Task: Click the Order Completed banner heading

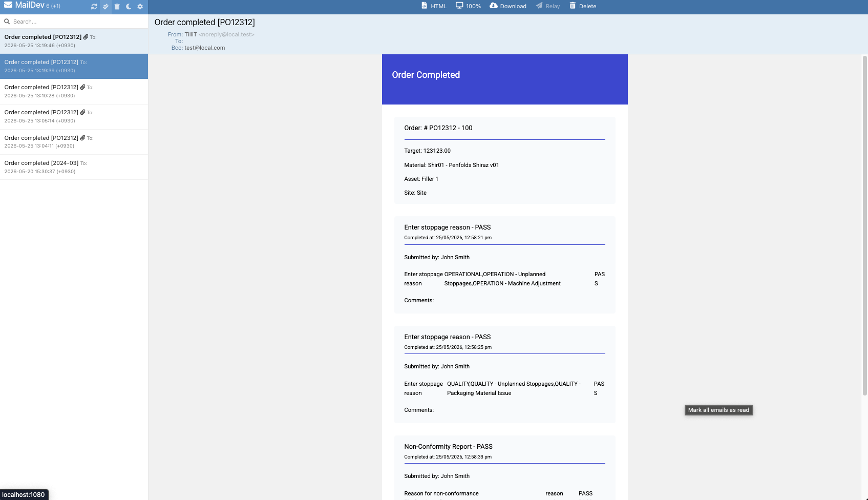Action: point(426,75)
